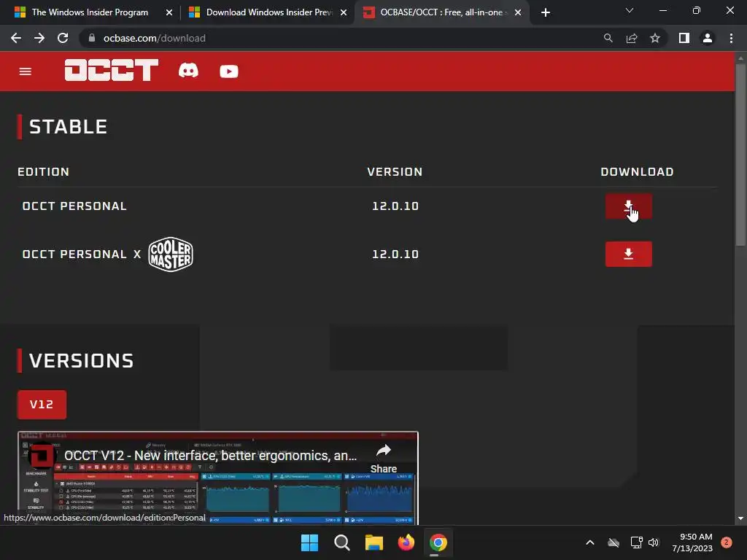Open the network tray icon

636,542
